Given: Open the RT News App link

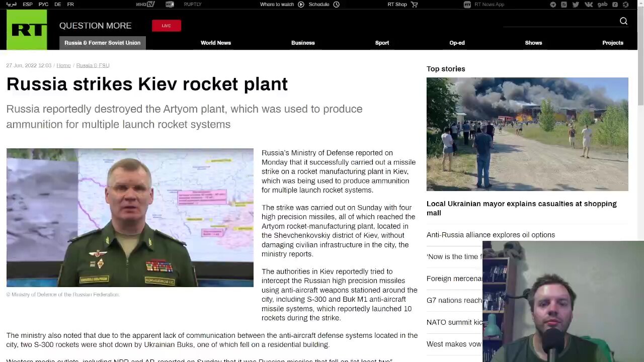Looking at the screenshot, I should [x=489, y=4].
